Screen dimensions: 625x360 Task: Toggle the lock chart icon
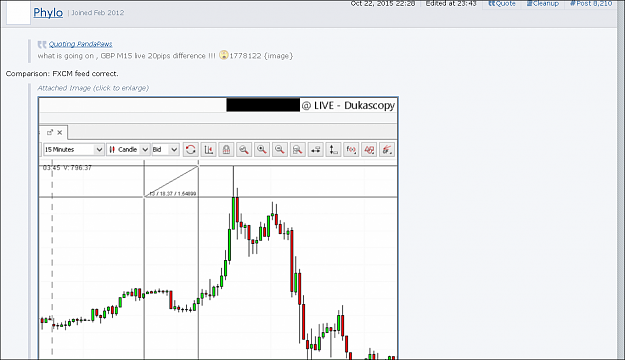coord(226,150)
